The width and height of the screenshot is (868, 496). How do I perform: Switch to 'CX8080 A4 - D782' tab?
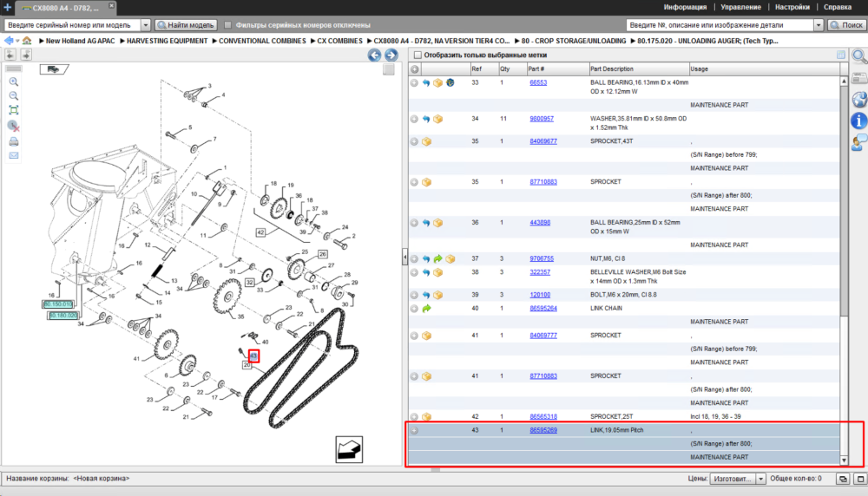coord(65,8)
